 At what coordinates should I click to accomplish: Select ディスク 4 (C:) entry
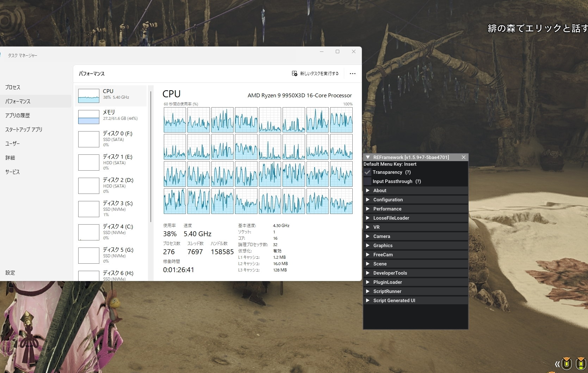[x=111, y=232]
